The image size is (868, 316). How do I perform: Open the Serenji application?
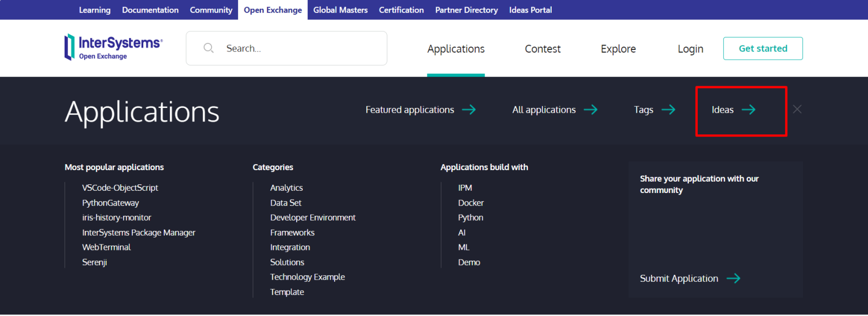94,262
